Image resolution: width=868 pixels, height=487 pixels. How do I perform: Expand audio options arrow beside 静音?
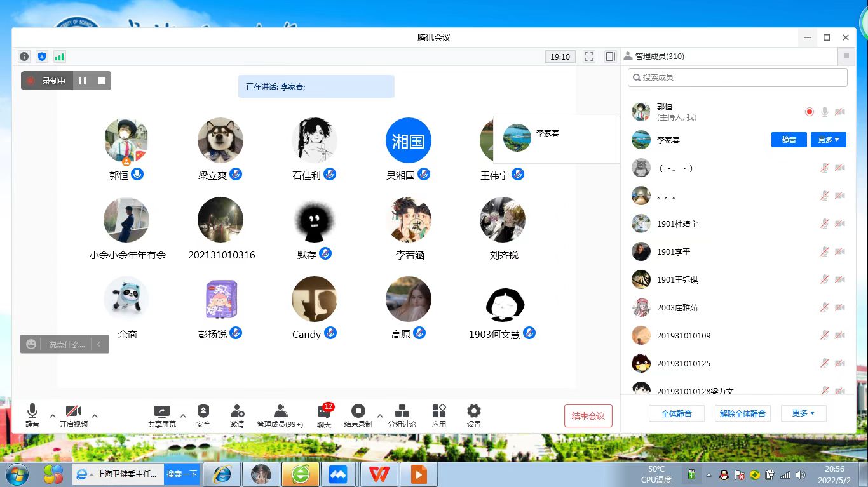[x=53, y=416]
